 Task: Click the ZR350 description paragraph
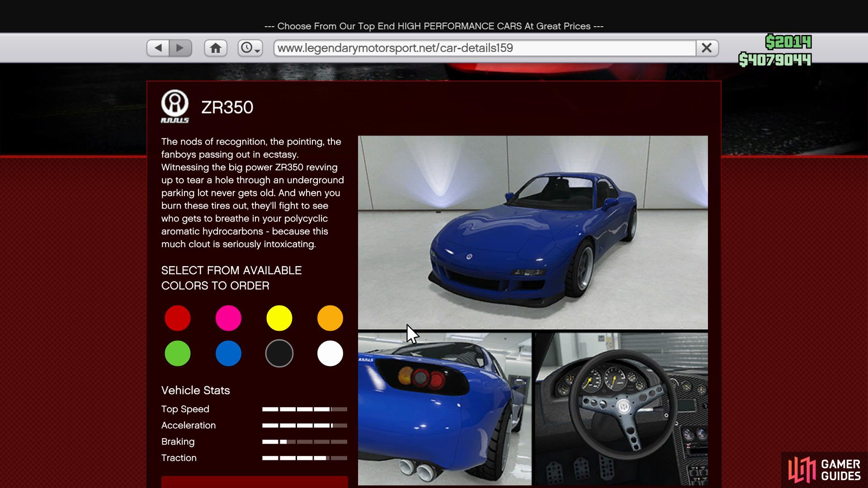(252, 193)
